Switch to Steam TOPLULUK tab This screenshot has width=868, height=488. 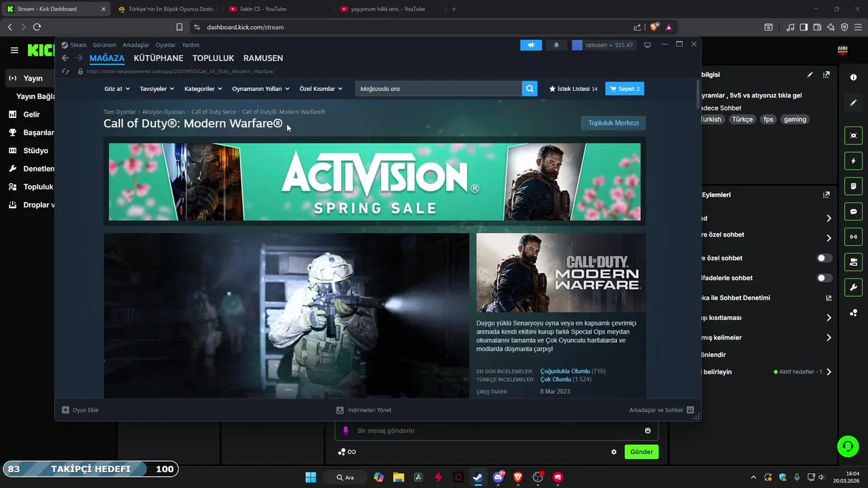coord(214,58)
